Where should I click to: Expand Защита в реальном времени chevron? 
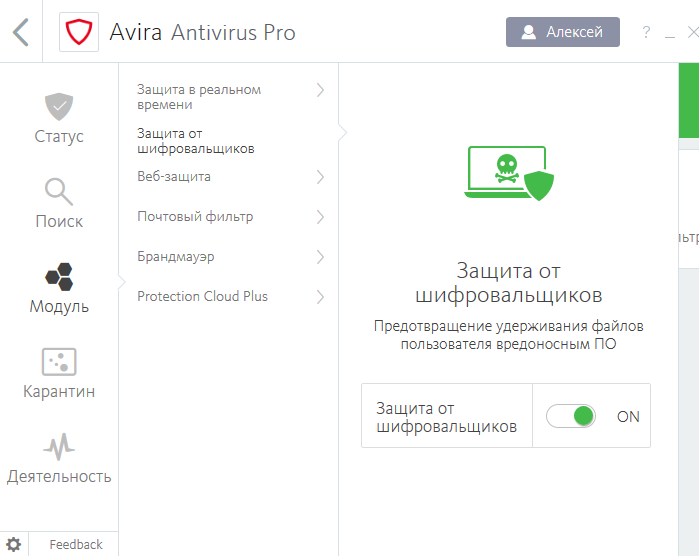pos(320,90)
